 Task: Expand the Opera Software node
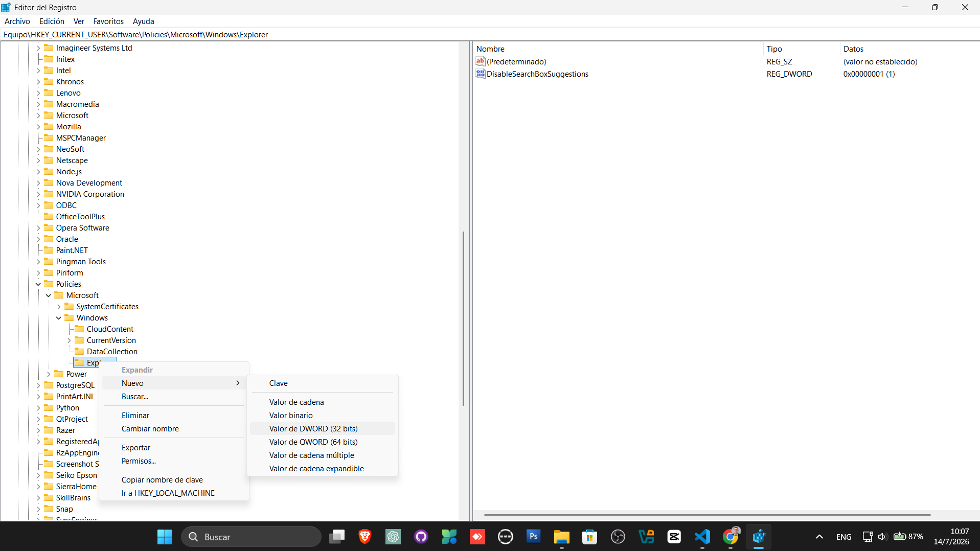coord(38,228)
